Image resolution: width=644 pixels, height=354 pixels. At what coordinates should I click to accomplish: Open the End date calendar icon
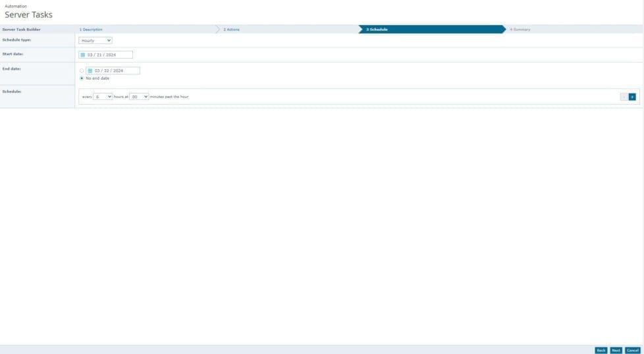pos(90,70)
